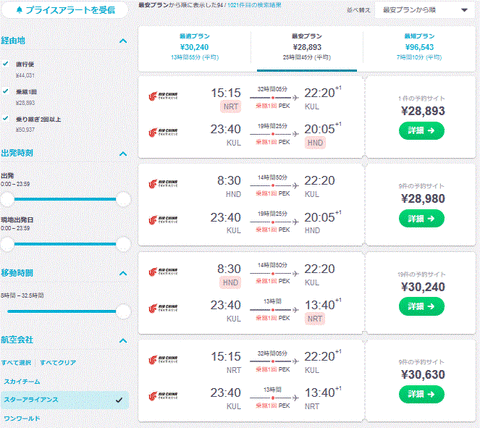Open details for the ¥30,240 itinerary
Viewport: 480px width, 428px height.
[422, 306]
